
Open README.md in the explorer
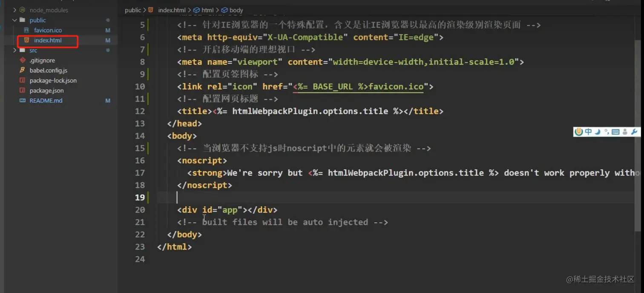coord(46,101)
